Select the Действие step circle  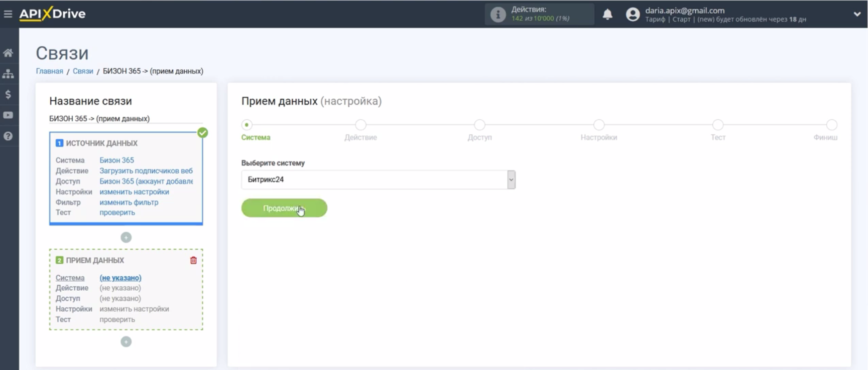point(360,124)
